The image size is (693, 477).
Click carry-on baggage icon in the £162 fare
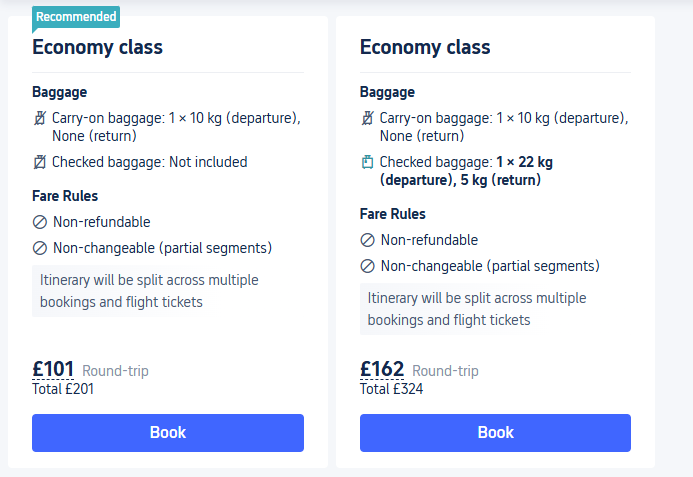(x=367, y=118)
